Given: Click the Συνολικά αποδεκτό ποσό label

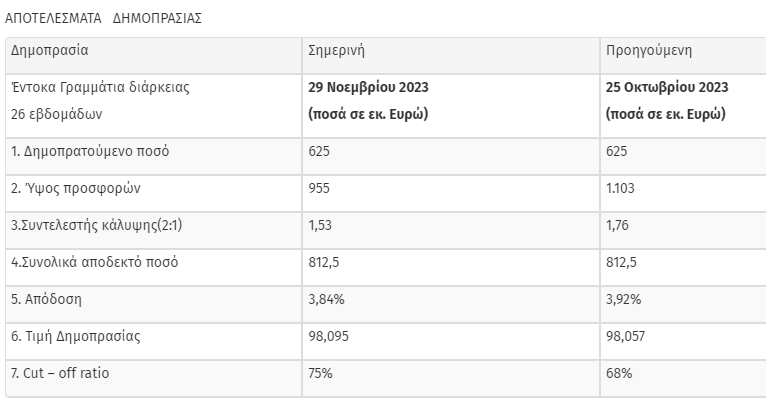Looking at the screenshot, I should point(94,262).
